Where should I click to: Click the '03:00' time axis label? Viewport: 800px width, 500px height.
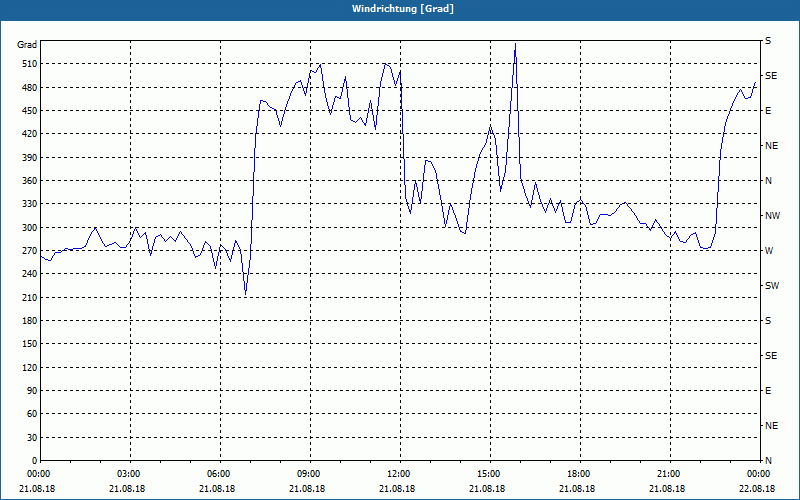(131, 474)
